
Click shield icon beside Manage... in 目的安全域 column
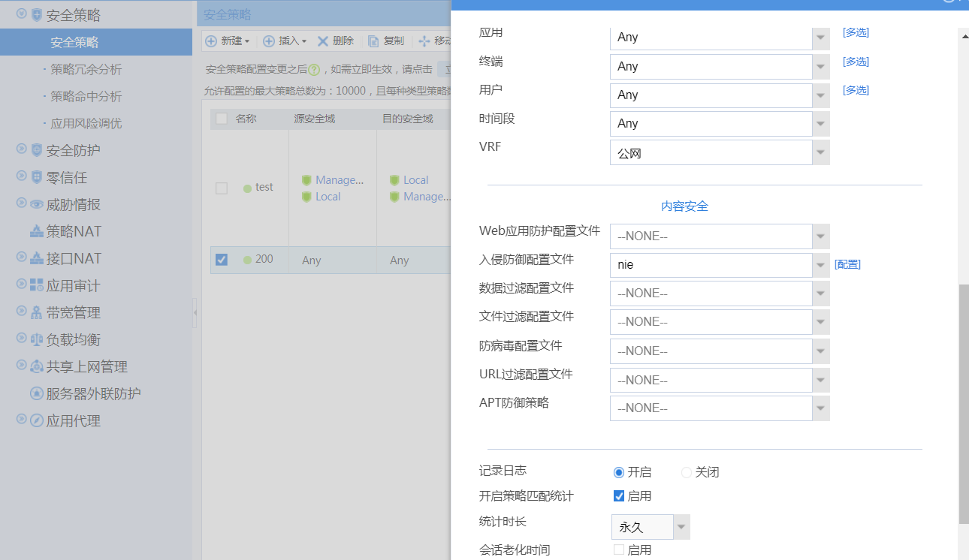(x=394, y=197)
